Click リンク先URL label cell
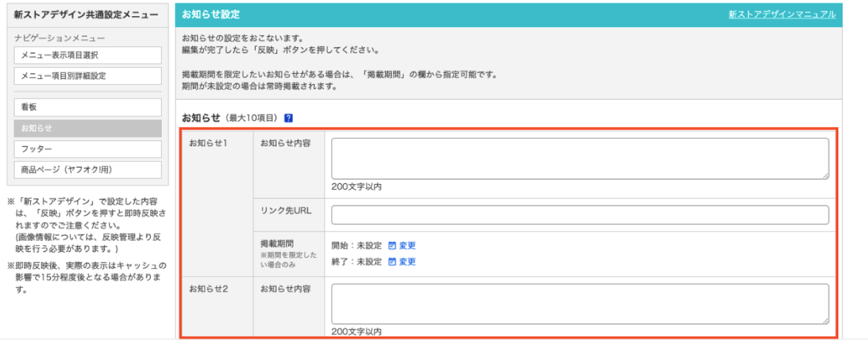 click(x=289, y=215)
